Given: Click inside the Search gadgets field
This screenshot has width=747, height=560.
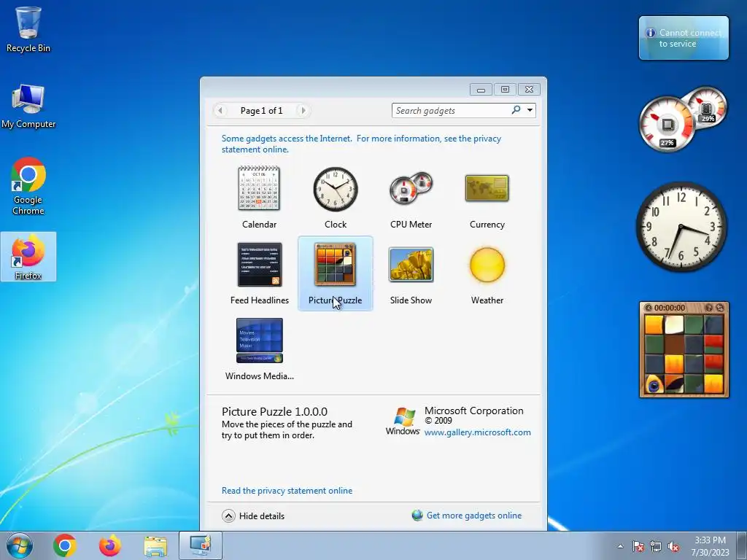Looking at the screenshot, I should (x=452, y=111).
